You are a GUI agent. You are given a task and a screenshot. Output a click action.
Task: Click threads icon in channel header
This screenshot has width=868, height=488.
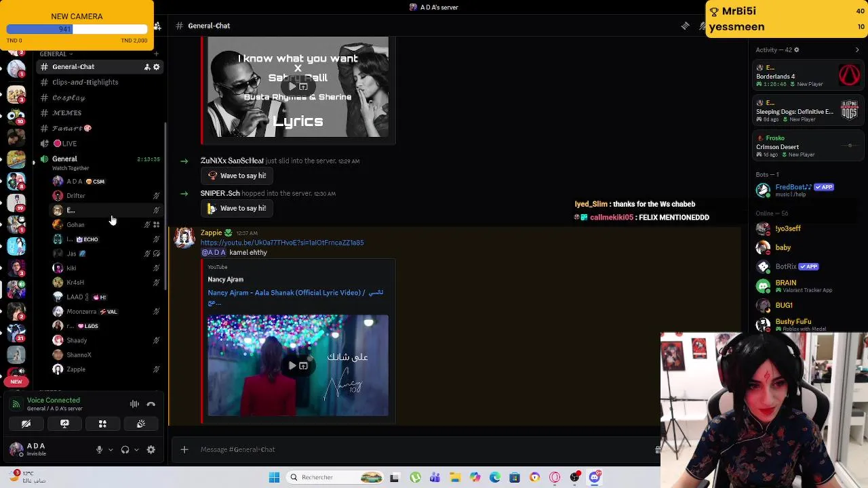point(685,26)
